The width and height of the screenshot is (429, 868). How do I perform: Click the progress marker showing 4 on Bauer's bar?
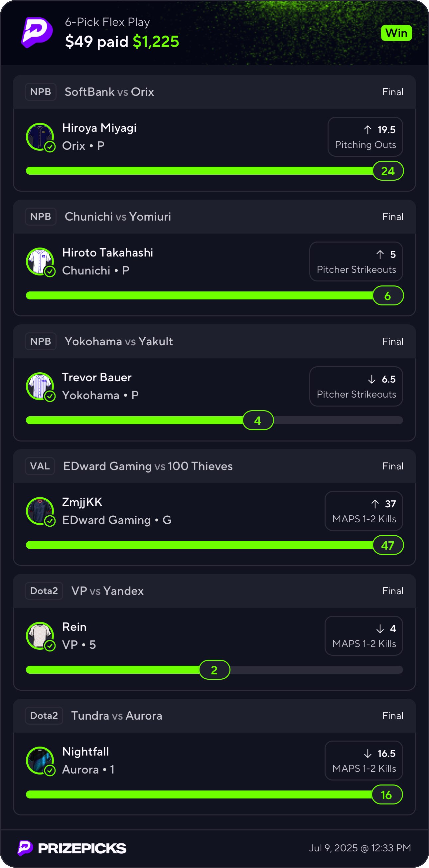[x=258, y=420]
